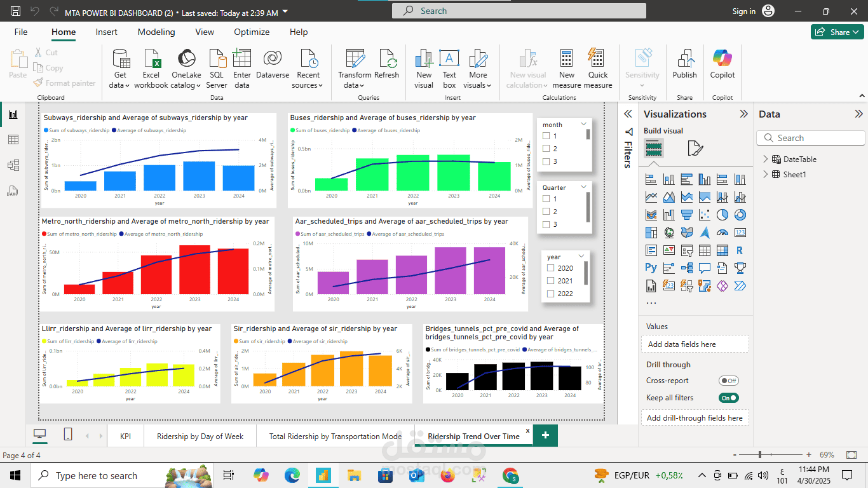
Task: Switch to Model view in left sidebar
Action: point(13,165)
